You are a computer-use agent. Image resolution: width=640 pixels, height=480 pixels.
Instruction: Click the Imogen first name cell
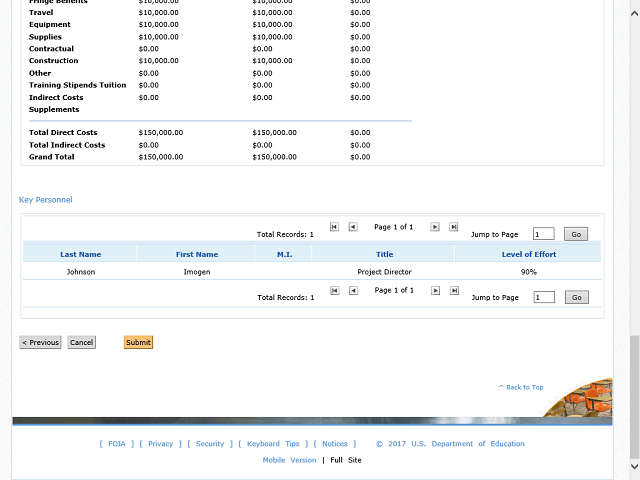(197, 272)
